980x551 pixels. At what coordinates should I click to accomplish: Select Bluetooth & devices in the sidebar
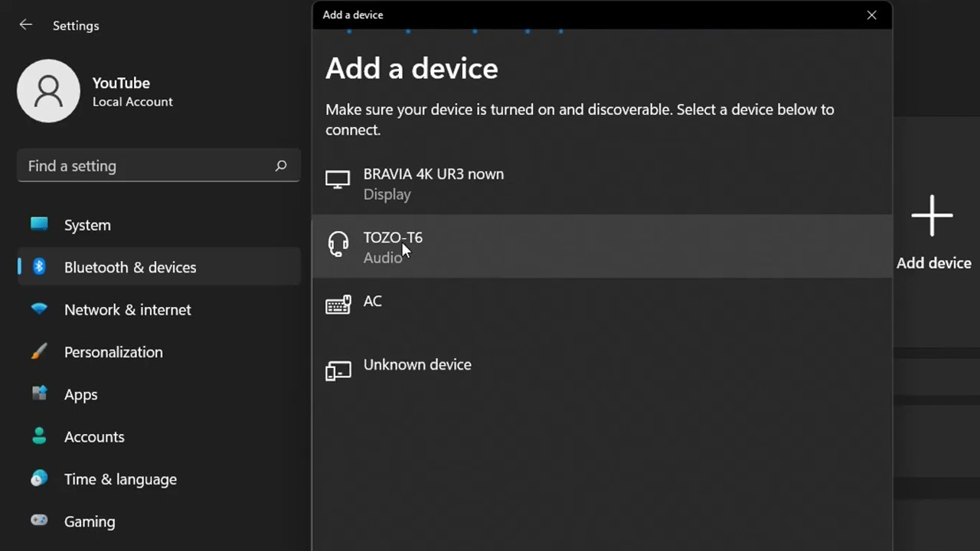coord(130,267)
